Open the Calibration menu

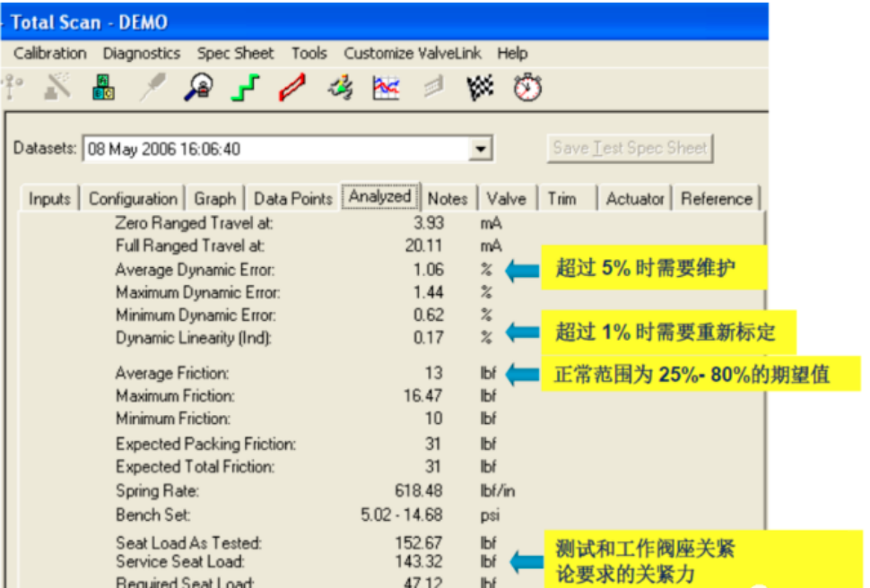[x=50, y=54]
